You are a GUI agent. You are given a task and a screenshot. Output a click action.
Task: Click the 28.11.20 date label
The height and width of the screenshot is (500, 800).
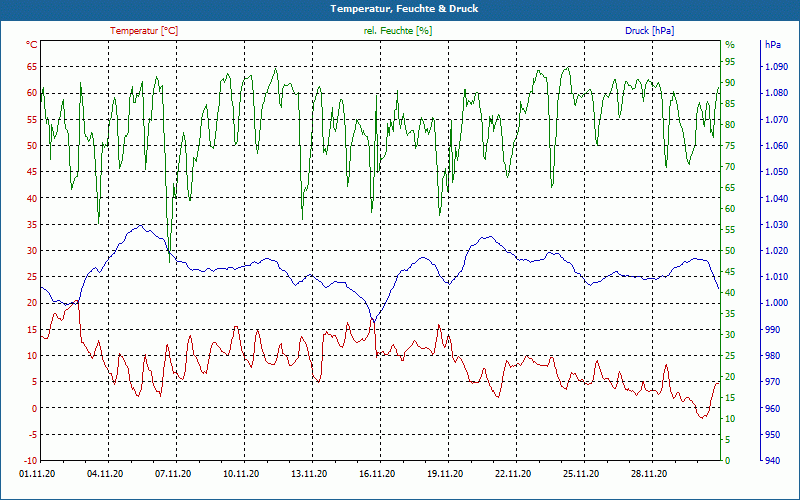[649, 474]
